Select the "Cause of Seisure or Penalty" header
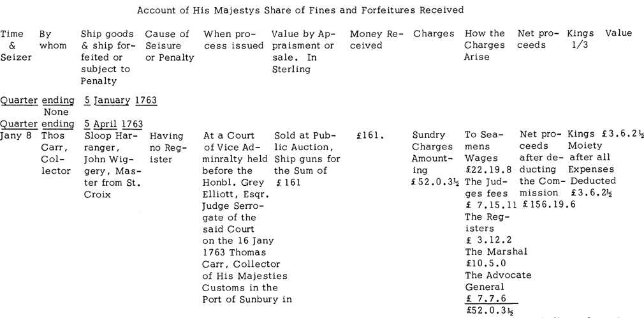This screenshot has width=644, height=318. [168, 45]
